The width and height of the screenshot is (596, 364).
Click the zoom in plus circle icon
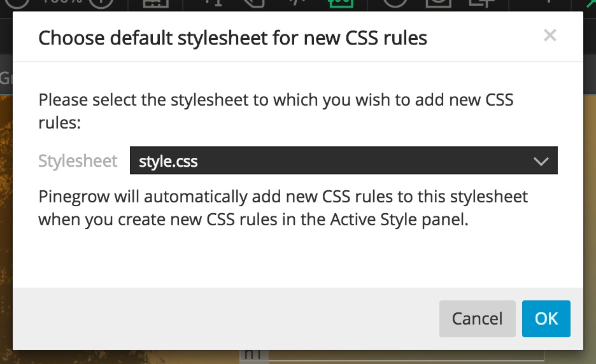point(101,3)
